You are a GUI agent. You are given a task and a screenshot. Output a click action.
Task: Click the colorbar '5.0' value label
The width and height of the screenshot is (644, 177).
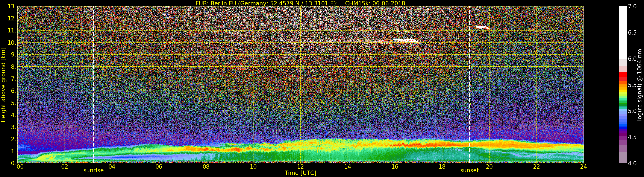coord(632,111)
